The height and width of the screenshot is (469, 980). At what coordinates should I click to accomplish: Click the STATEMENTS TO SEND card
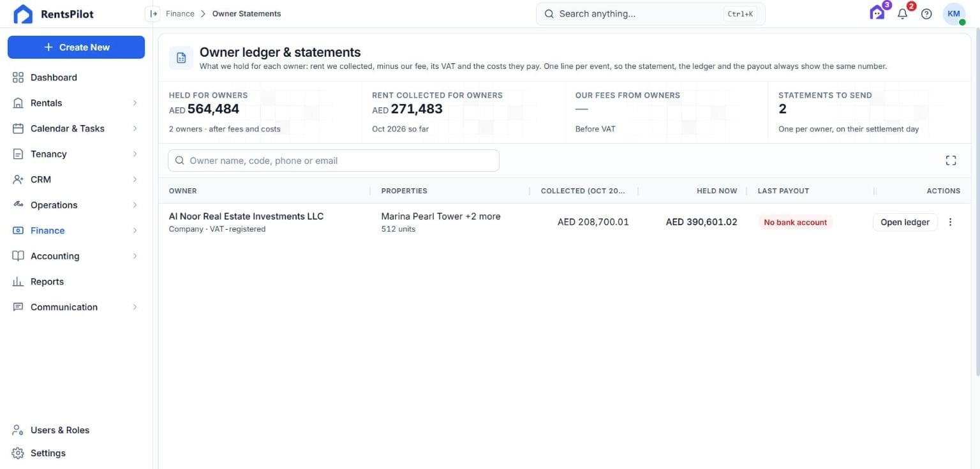[869, 112]
